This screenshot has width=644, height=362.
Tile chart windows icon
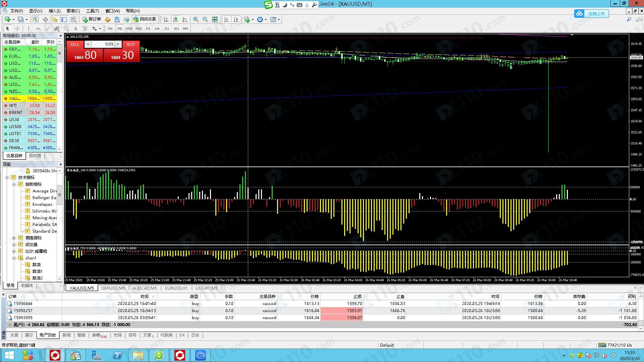(x=215, y=19)
